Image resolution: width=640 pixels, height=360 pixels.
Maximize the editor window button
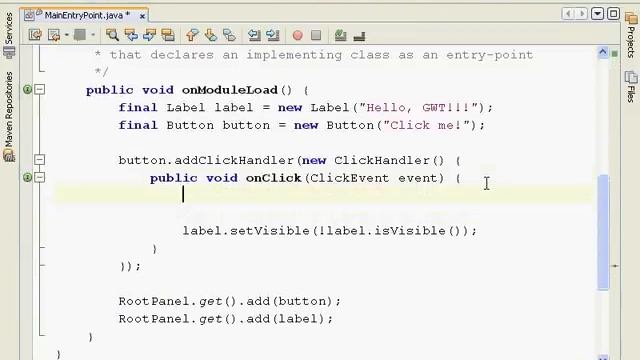pos(613,14)
